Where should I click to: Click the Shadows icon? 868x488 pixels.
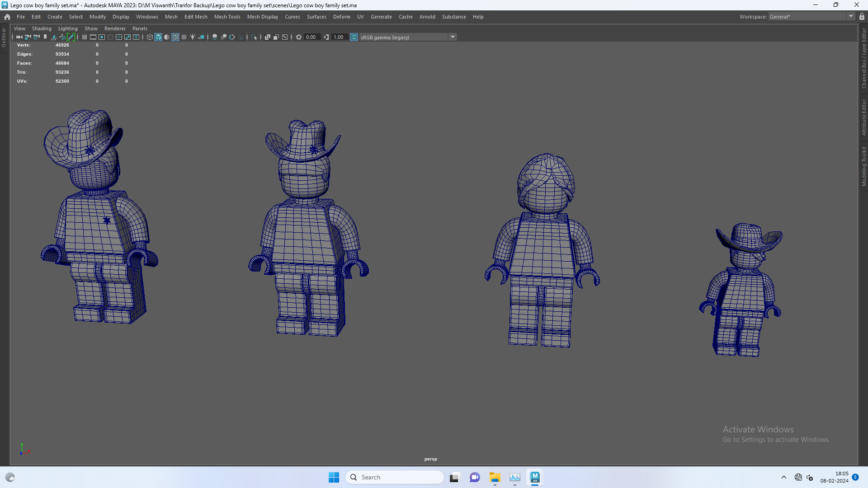point(201,37)
